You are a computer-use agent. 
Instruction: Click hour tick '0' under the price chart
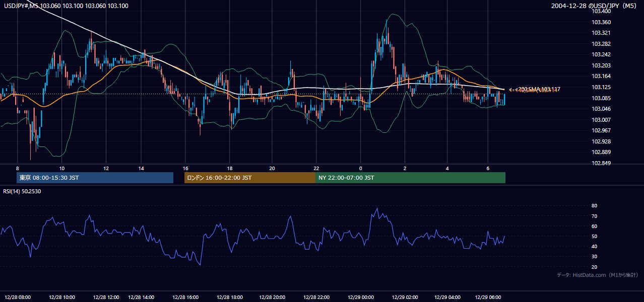pyautogui.click(x=361, y=168)
